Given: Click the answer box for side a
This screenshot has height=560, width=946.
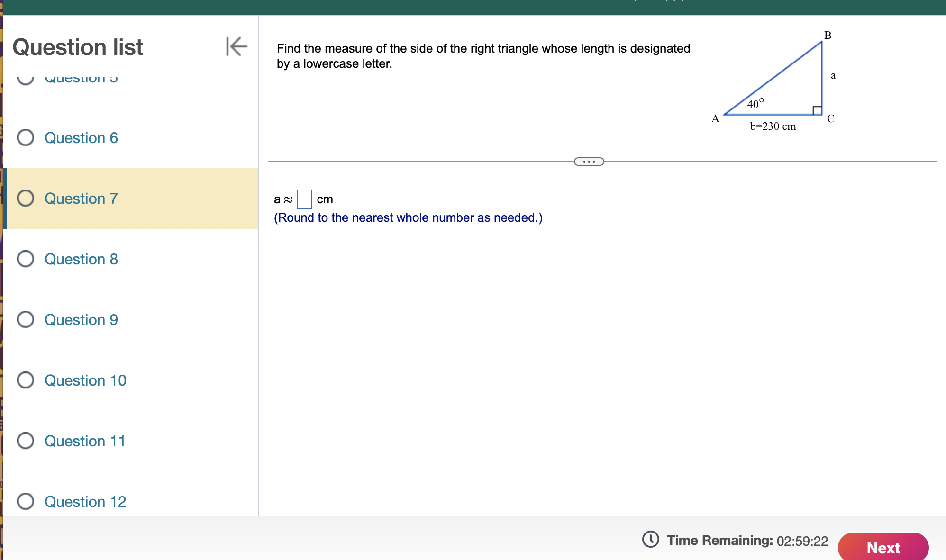Looking at the screenshot, I should click(304, 199).
